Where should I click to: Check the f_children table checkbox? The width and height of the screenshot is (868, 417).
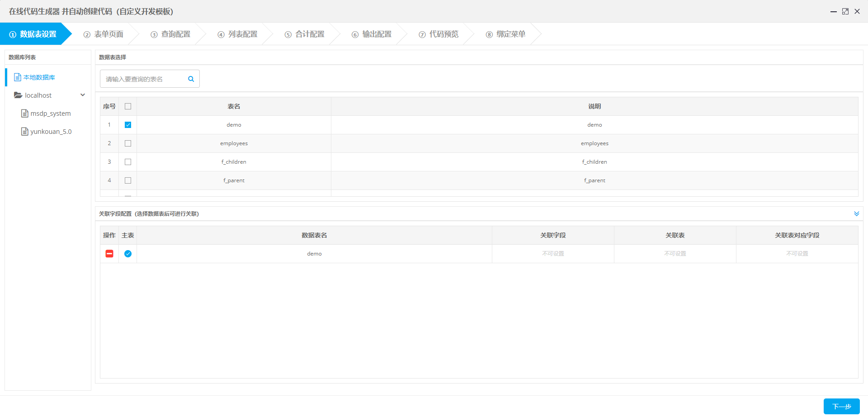click(x=128, y=162)
